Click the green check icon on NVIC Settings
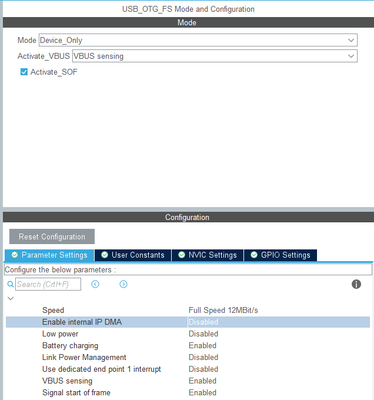Viewport: 374px width, 400px height. pos(182,255)
